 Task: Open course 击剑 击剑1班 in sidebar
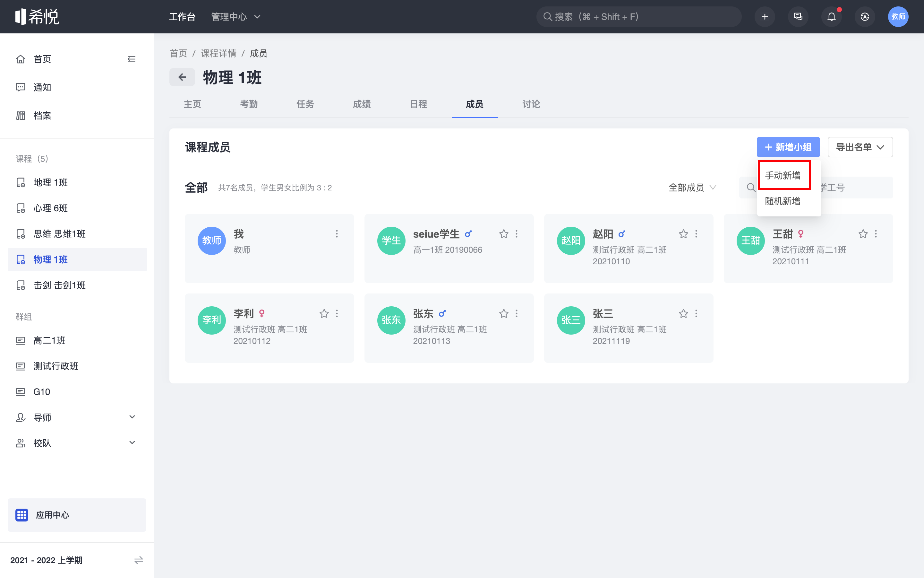coord(77,285)
